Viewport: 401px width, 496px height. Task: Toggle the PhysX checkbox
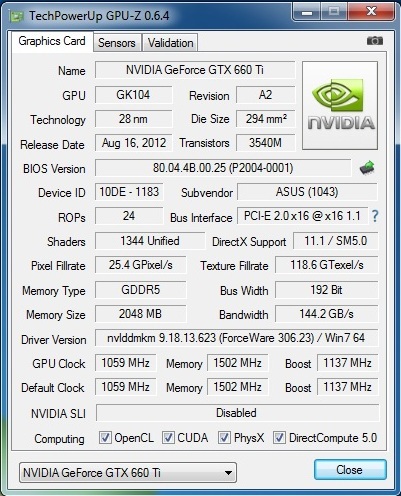point(224,437)
